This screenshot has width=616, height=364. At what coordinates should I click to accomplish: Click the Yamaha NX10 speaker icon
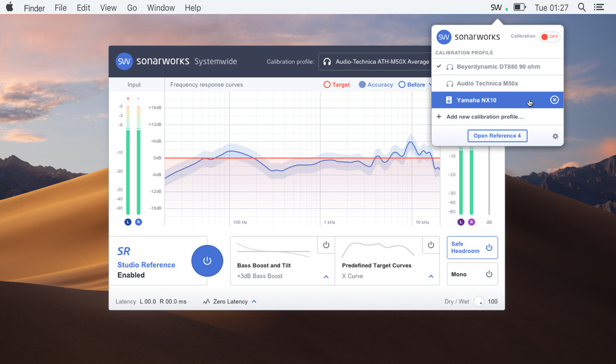[449, 100]
